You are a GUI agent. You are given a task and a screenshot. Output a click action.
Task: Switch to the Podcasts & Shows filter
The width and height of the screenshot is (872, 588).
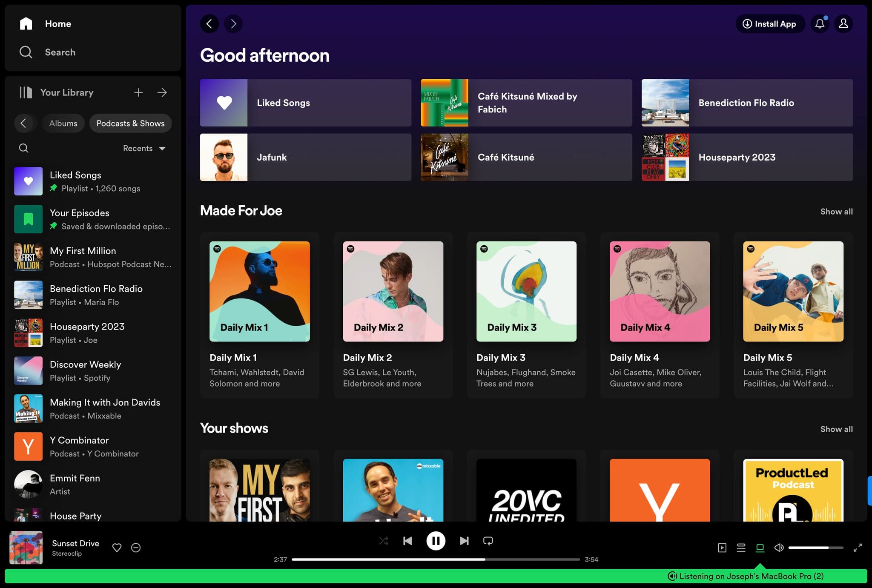point(130,123)
